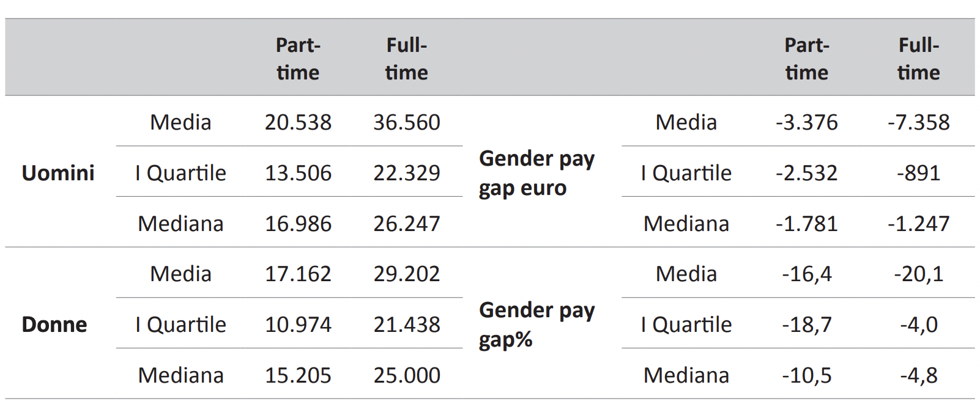Select the cell showing -891
The image size is (980, 401).
click(x=918, y=173)
